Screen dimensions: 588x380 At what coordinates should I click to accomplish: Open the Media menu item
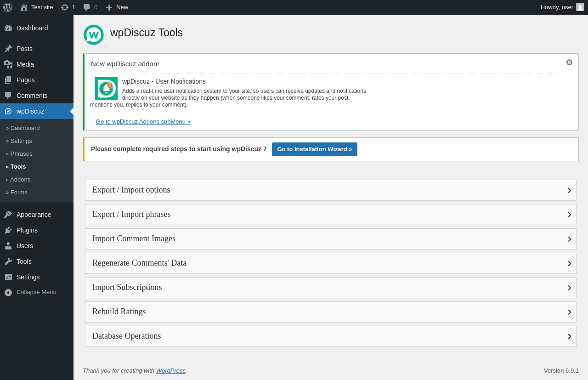tap(25, 64)
